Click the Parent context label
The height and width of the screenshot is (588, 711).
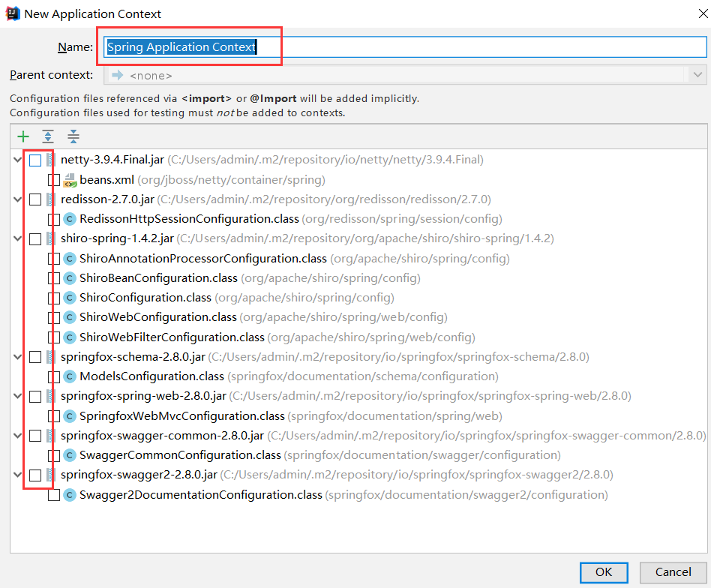[51, 75]
